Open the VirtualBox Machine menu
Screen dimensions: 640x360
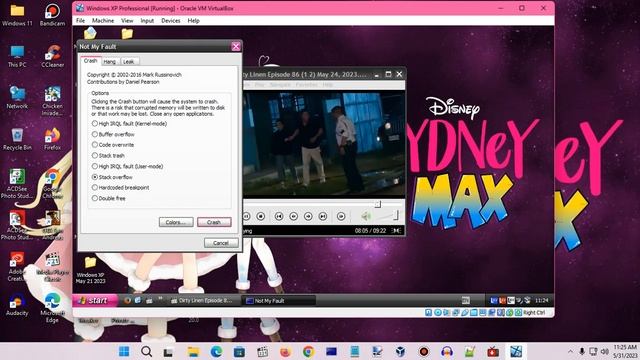pos(103,20)
